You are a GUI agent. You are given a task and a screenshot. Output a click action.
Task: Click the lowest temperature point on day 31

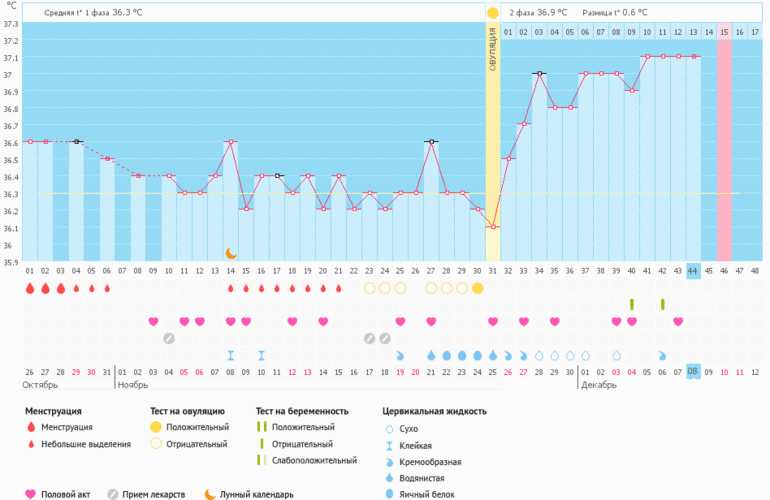point(492,227)
